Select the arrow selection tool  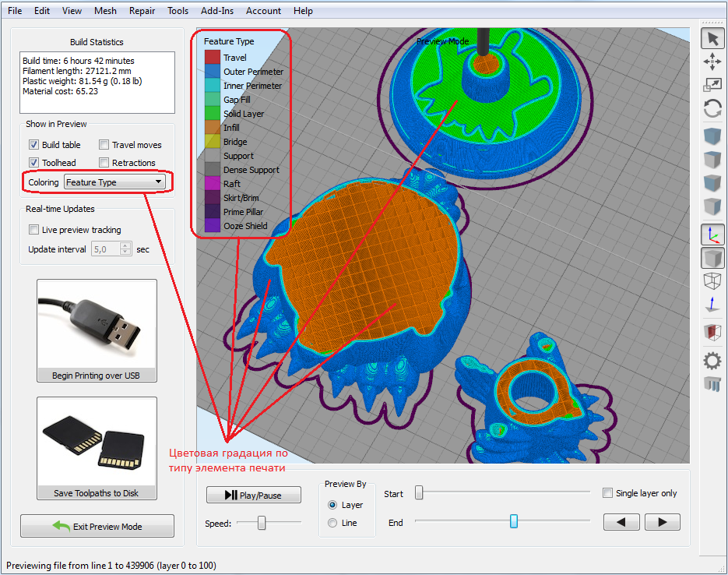[x=712, y=37]
